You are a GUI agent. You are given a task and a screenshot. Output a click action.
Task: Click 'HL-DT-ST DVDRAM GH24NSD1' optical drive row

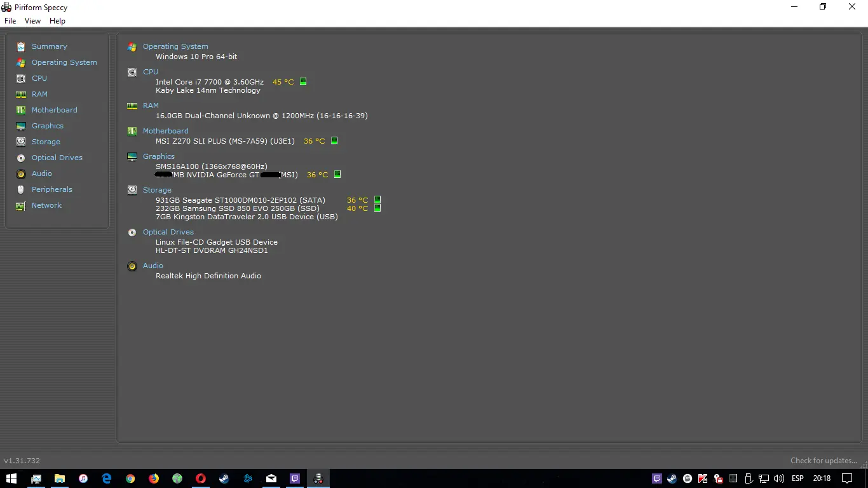point(212,250)
